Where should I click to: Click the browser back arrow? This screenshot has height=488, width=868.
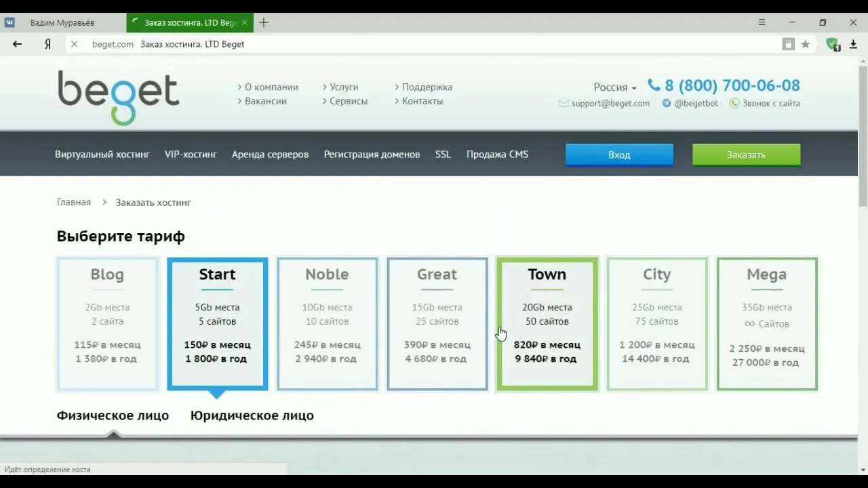[18, 44]
